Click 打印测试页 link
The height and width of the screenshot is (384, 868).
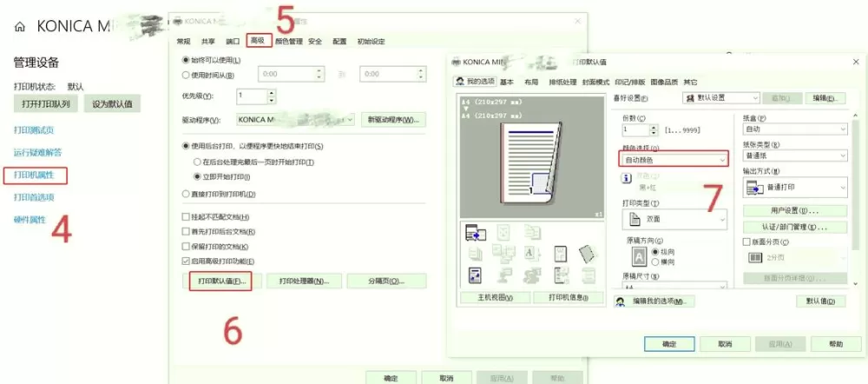[34, 130]
